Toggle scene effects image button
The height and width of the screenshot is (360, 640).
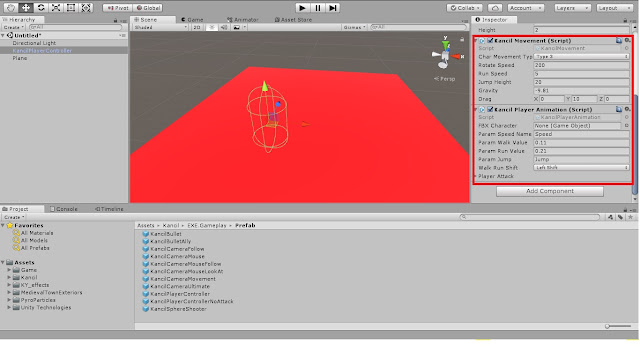(x=236, y=27)
